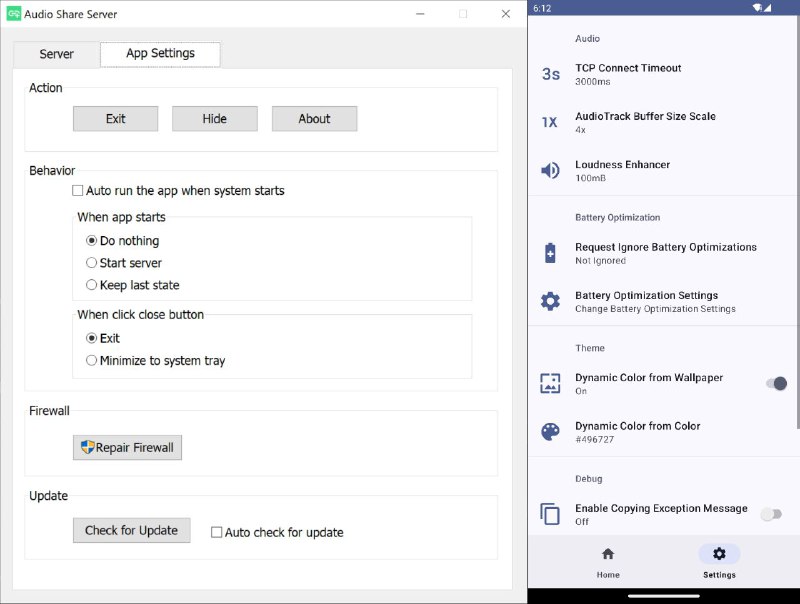This screenshot has height=604, width=800.
Task: Choose Minimize to system tray option
Action: 92,361
